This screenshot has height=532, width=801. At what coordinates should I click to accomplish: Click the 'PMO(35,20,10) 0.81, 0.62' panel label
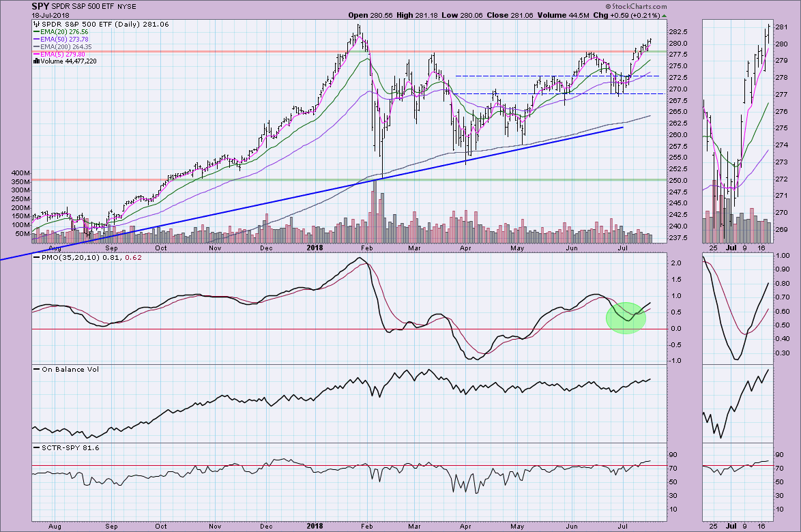91,257
